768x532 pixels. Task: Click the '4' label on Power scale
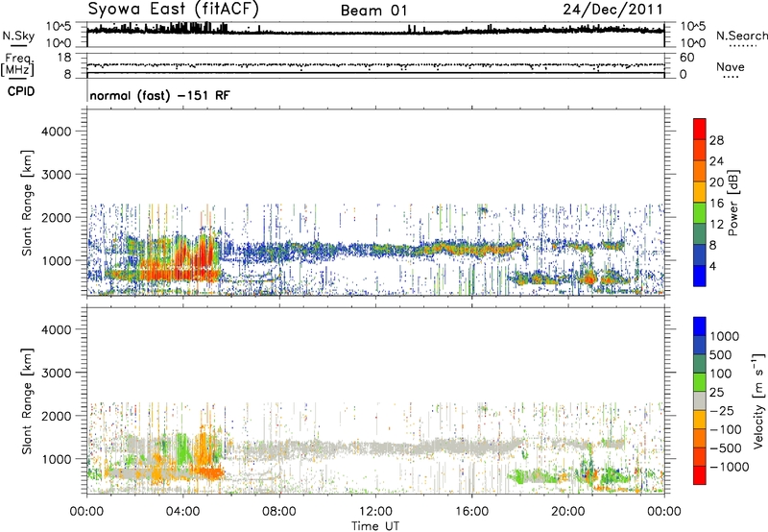click(x=712, y=266)
